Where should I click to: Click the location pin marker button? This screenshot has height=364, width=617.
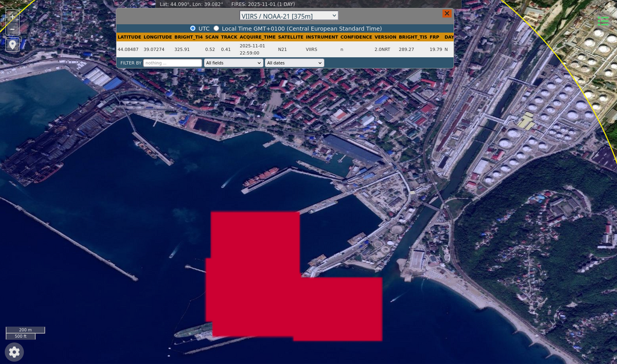12,45
